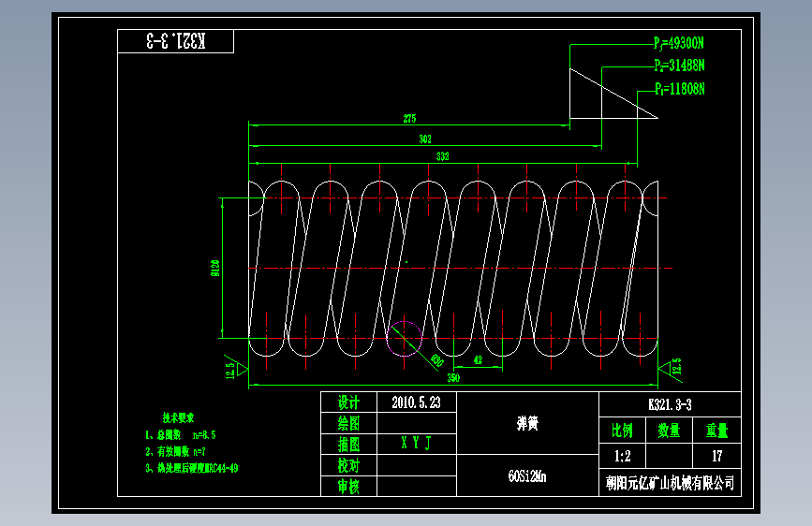Select the 332 length dimension text
The height and width of the screenshot is (526, 812).
pos(442,156)
